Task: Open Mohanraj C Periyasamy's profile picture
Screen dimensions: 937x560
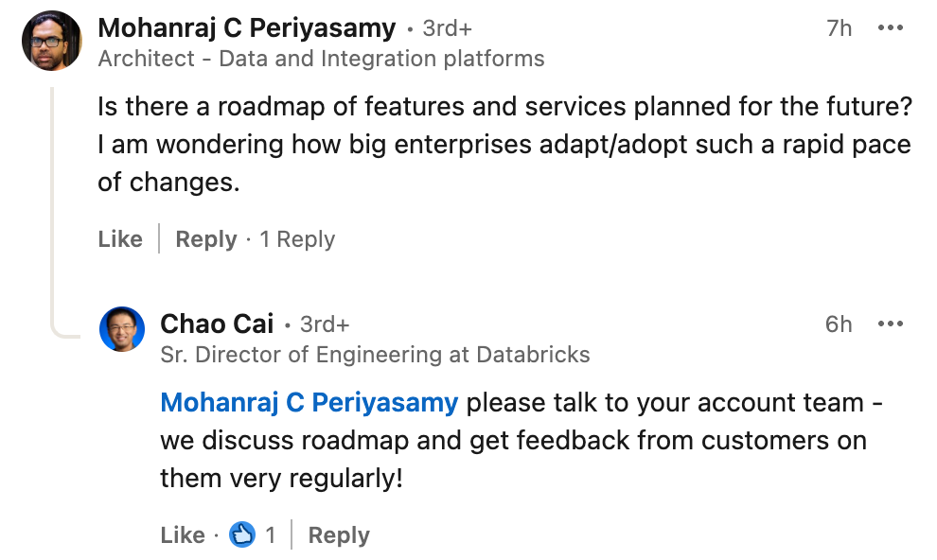Action: (x=51, y=42)
